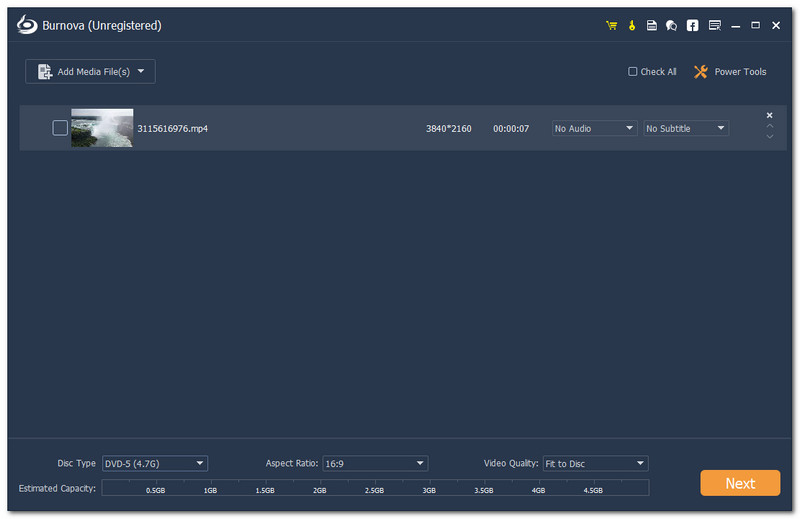Viewport: 800px width, 519px height.
Task: Open the chat feedback bubble icon
Action: tap(671, 25)
